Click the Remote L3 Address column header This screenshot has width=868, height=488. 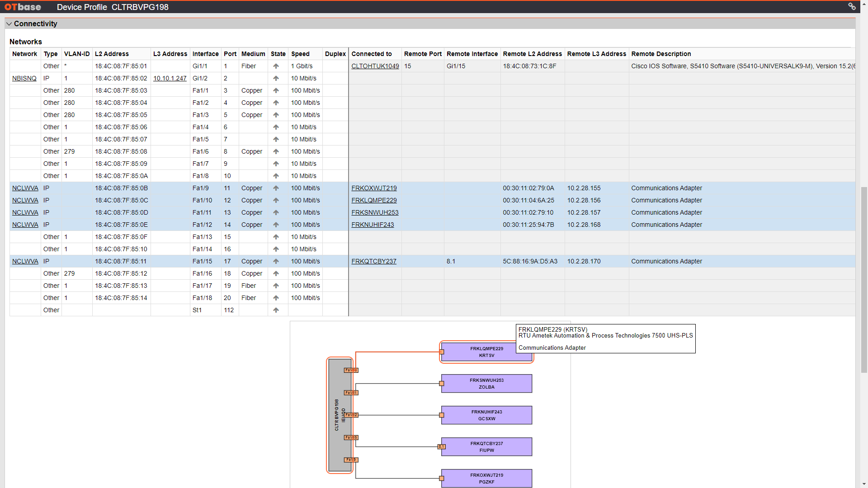596,54
